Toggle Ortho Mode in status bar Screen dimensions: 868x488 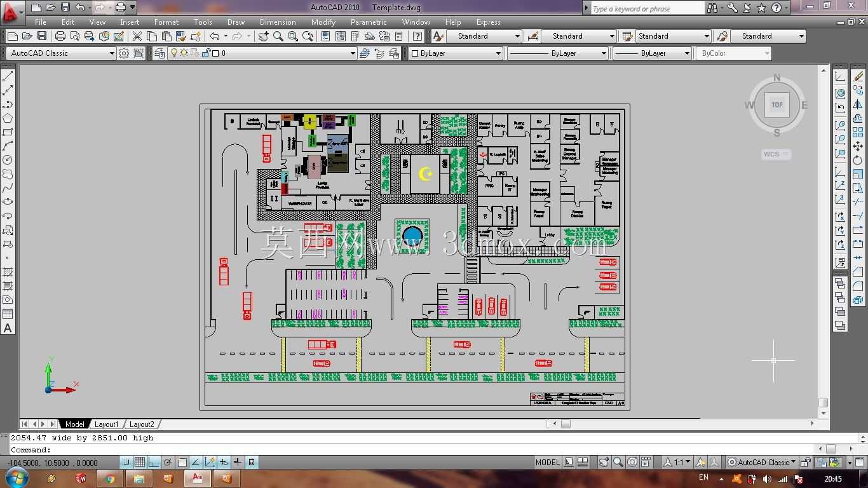tap(154, 463)
